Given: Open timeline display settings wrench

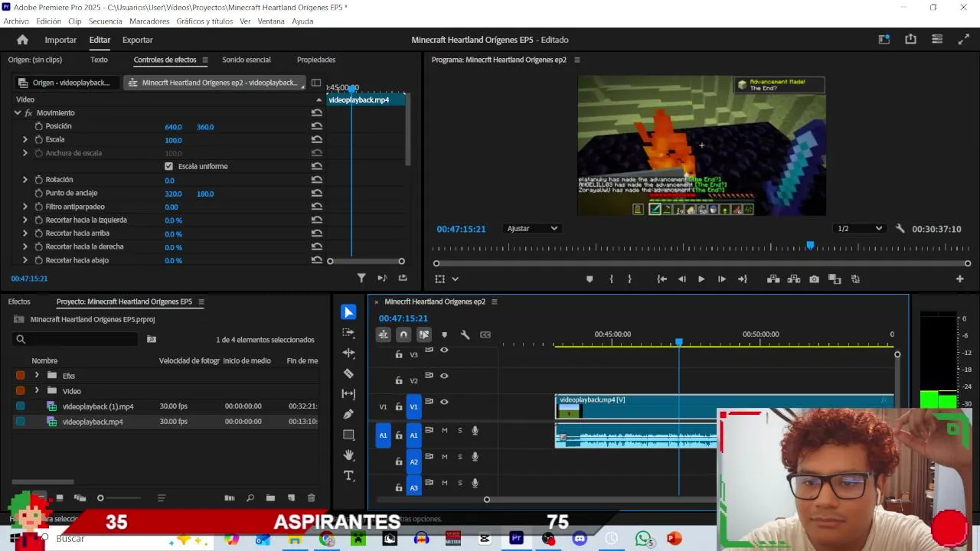Looking at the screenshot, I should pyautogui.click(x=465, y=334).
